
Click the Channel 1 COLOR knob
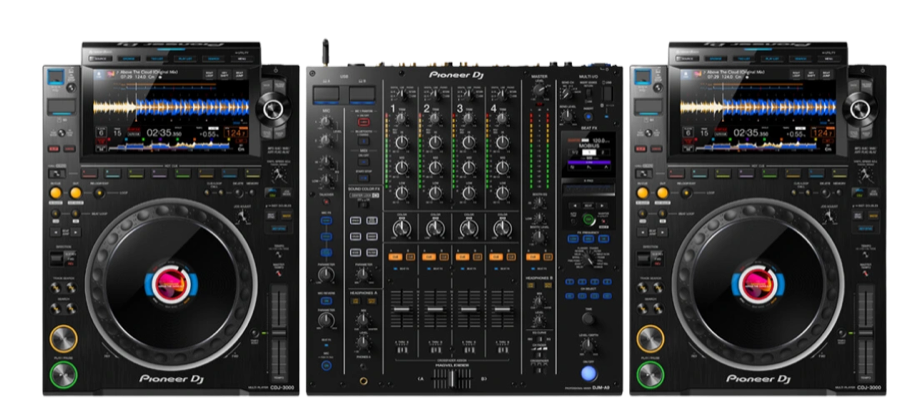(x=401, y=229)
